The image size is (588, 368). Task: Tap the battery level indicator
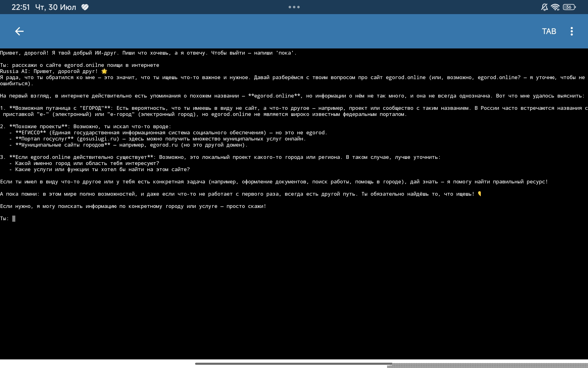(x=569, y=7)
